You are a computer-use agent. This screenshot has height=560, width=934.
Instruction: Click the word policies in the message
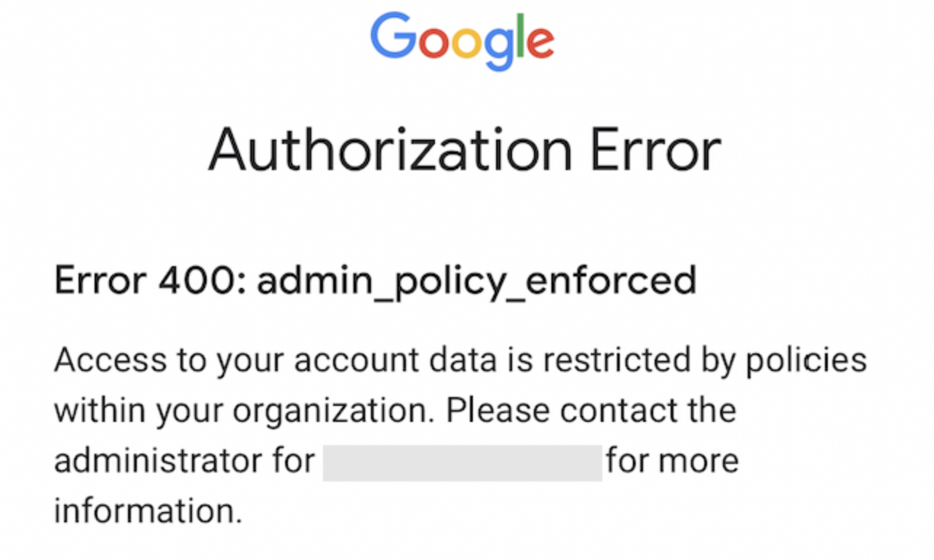click(x=806, y=361)
